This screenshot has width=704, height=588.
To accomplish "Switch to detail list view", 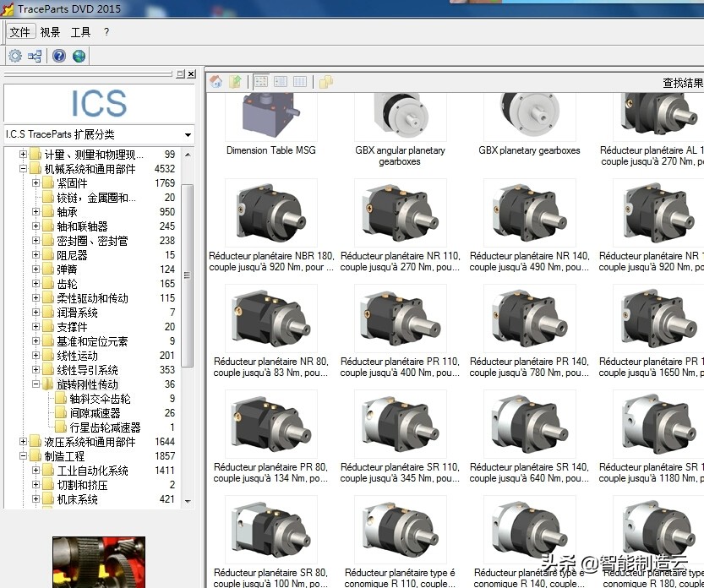I will pyautogui.click(x=280, y=81).
